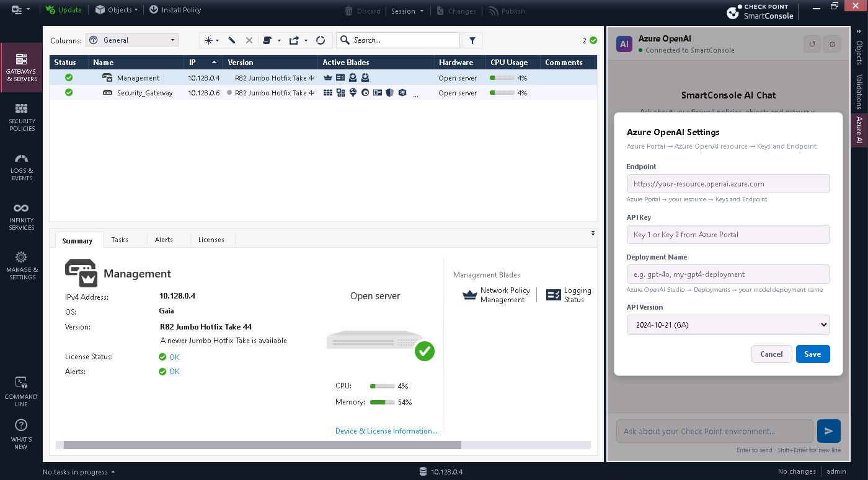Go to the Security Policies view

pyautogui.click(x=22, y=117)
